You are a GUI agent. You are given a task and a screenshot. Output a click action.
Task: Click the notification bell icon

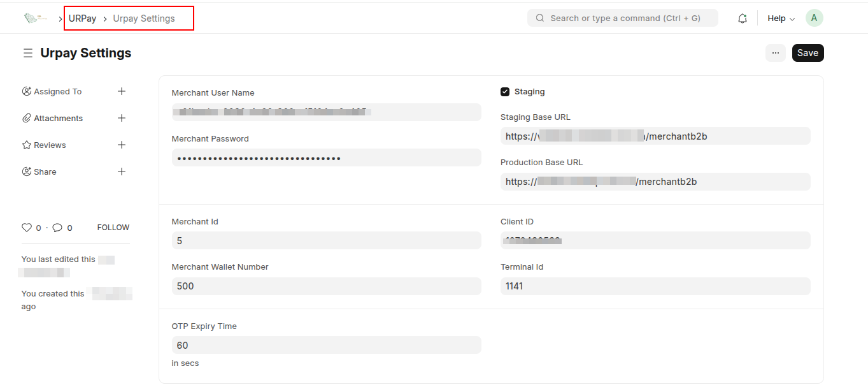click(x=742, y=18)
